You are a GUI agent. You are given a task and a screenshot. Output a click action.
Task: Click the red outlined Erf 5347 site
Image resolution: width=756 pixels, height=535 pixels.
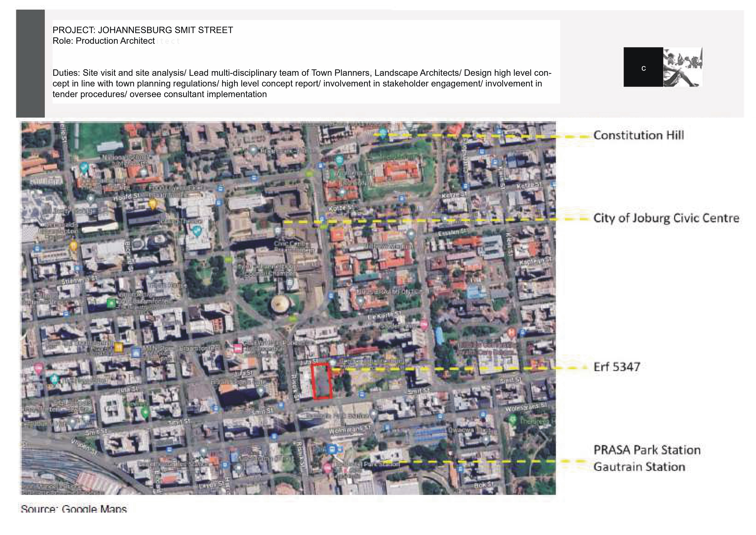click(322, 381)
